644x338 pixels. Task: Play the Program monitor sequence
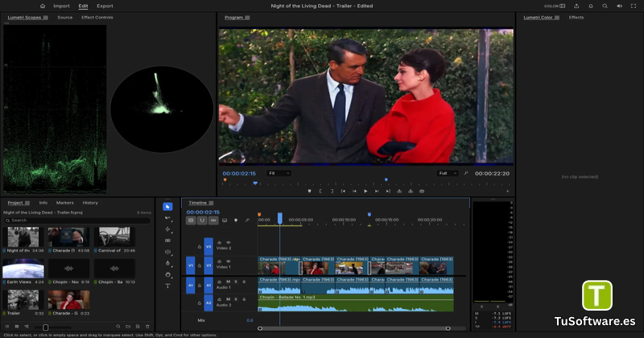(x=365, y=191)
